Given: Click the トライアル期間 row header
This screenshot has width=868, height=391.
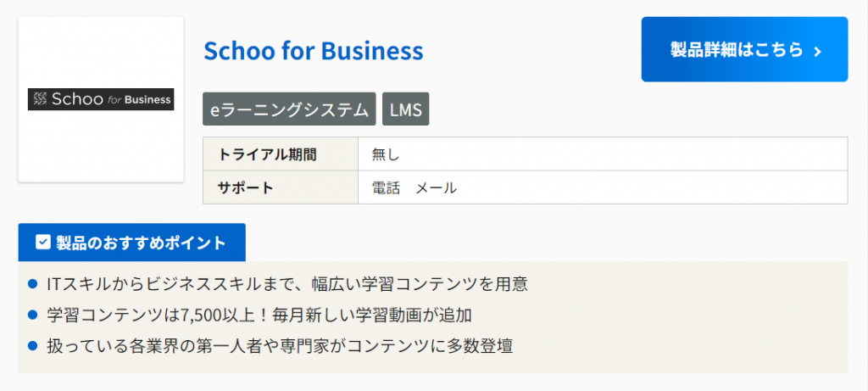Looking at the screenshot, I should pyautogui.click(x=267, y=154).
